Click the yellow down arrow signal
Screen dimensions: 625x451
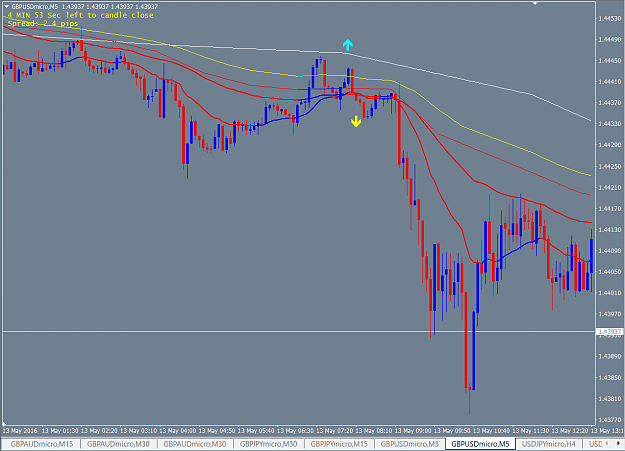coord(356,121)
